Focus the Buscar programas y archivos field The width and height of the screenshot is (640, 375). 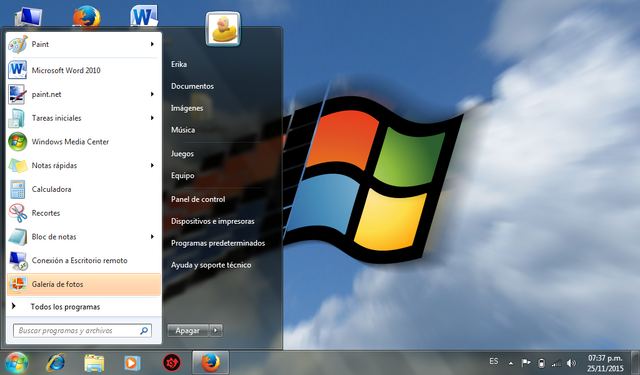coord(82,331)
